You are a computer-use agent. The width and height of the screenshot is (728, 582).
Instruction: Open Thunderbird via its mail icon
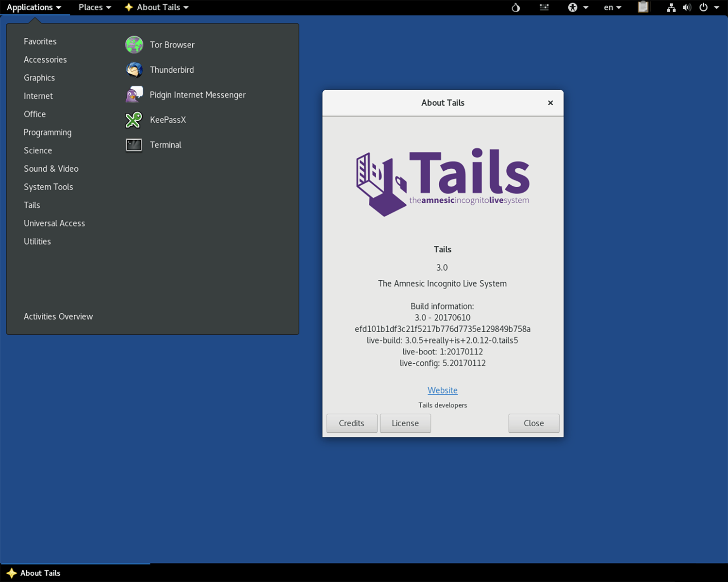click(134, 70)
